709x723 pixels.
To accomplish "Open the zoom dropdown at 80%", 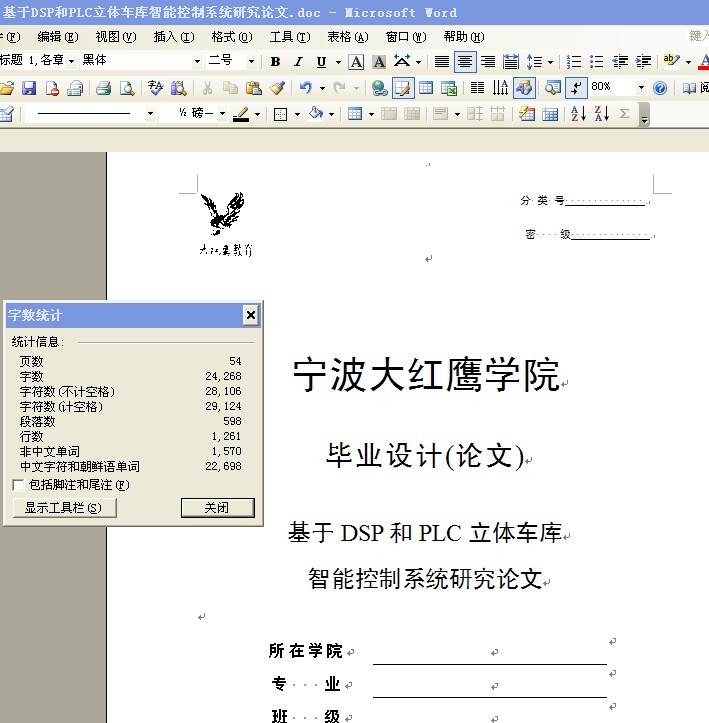I will [x=641, y=87].
